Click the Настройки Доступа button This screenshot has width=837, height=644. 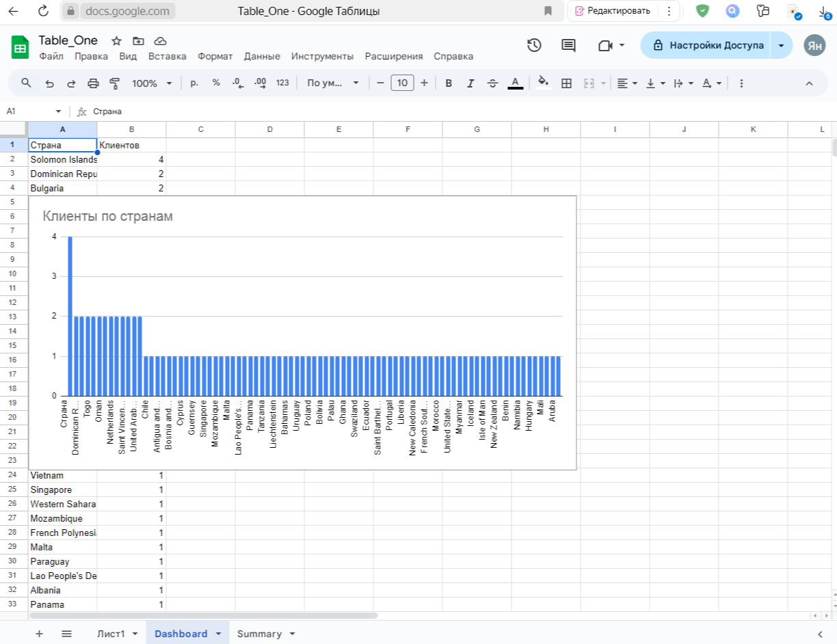point(708,45)
